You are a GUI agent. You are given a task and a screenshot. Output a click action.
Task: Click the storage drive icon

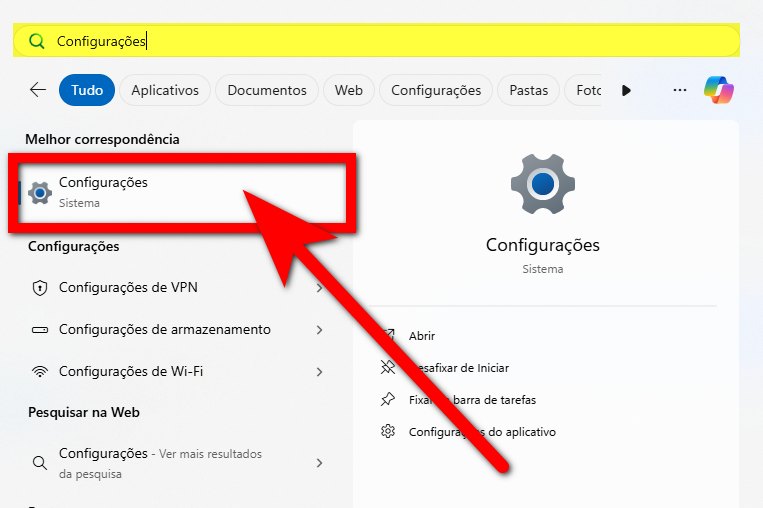click(x=40, y=330)
